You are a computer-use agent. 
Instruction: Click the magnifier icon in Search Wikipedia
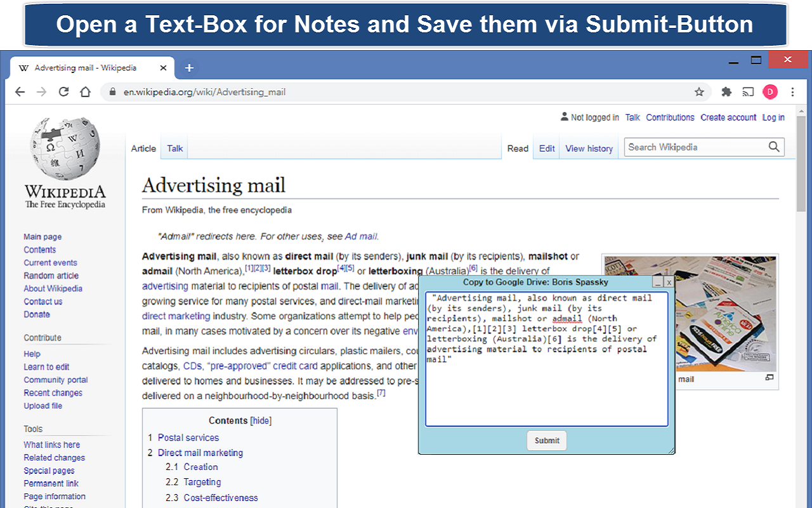click(774, 147)
